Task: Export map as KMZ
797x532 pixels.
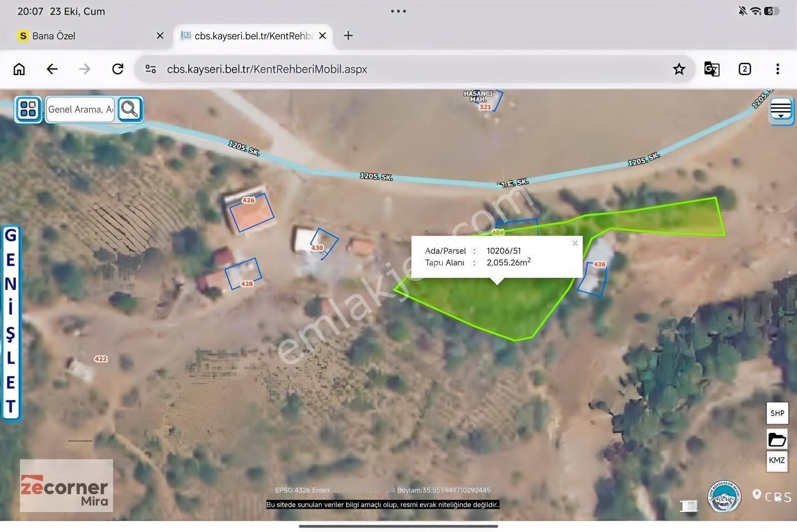Action: [777, 460]
